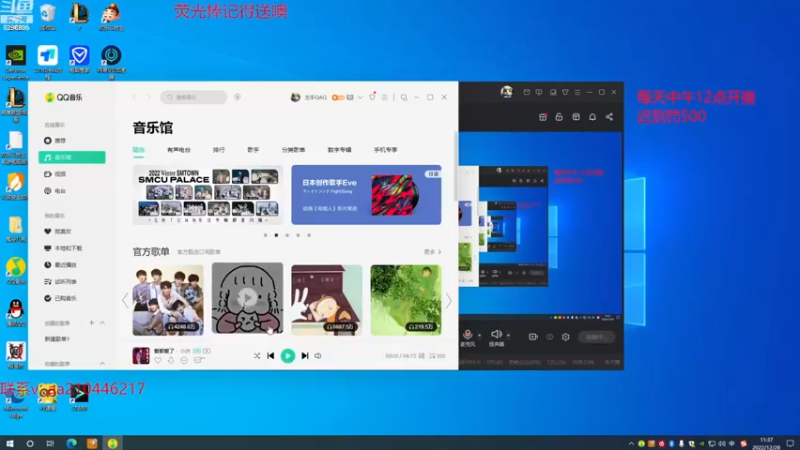This screenshot has height=450, width=800.
Task: Switch to mini mode icon in QQ Music
Action: [404, 97]
